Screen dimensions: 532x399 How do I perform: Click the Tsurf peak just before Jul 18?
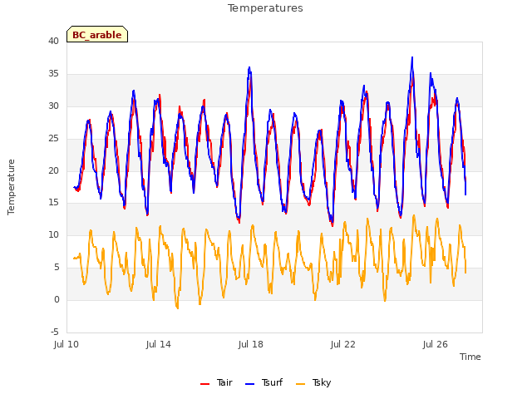point(249,67)
